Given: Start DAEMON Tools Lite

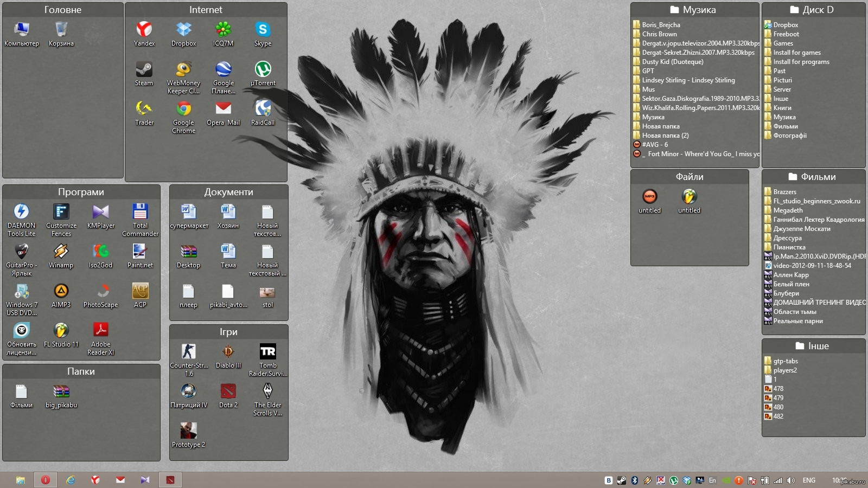Looking at the screenshot, I should pos(22,212).
